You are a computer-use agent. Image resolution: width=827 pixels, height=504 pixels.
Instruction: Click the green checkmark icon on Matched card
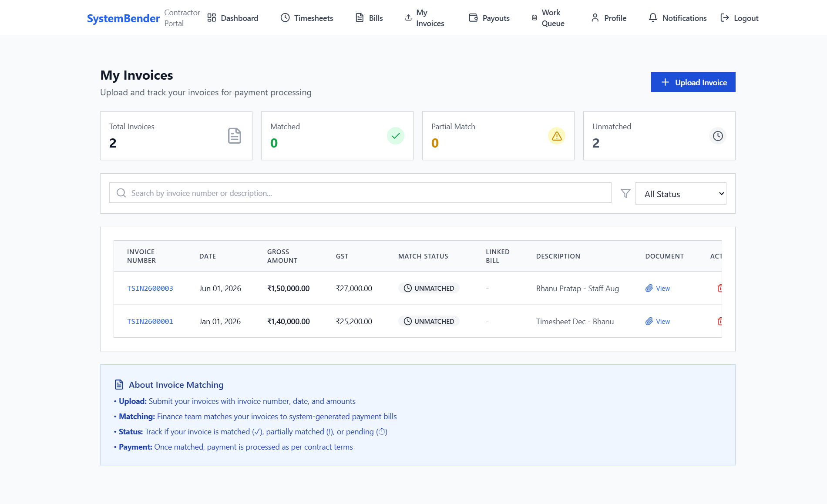(396, 136)
